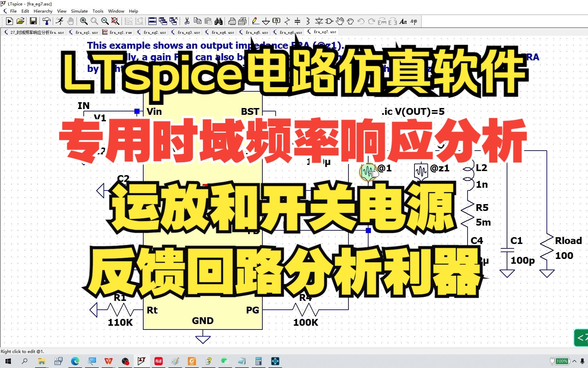Open the View menu
Viewport: 588px width, 368px height.
click(x=62, y=11)
